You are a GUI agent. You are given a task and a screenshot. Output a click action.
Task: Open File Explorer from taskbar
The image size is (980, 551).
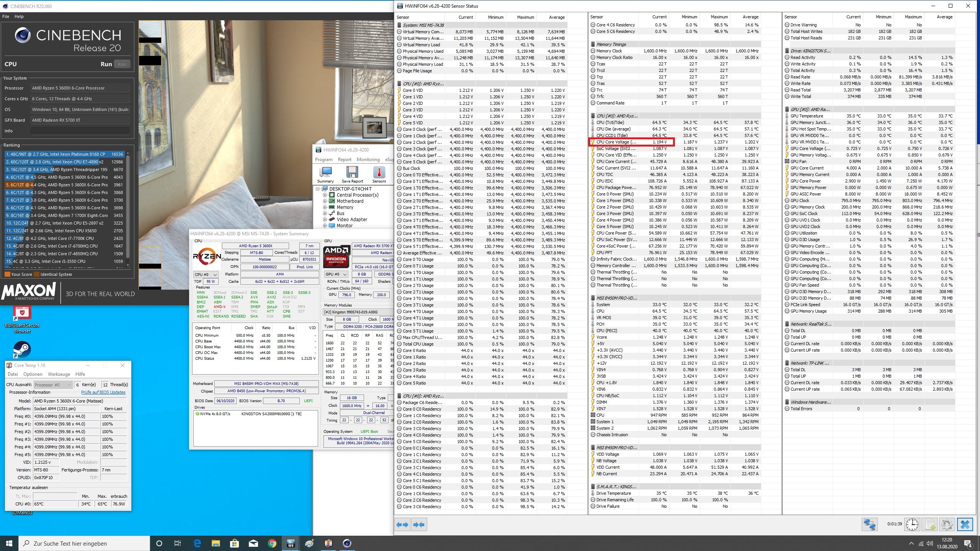pyautogui.click(x=216, y=543)
